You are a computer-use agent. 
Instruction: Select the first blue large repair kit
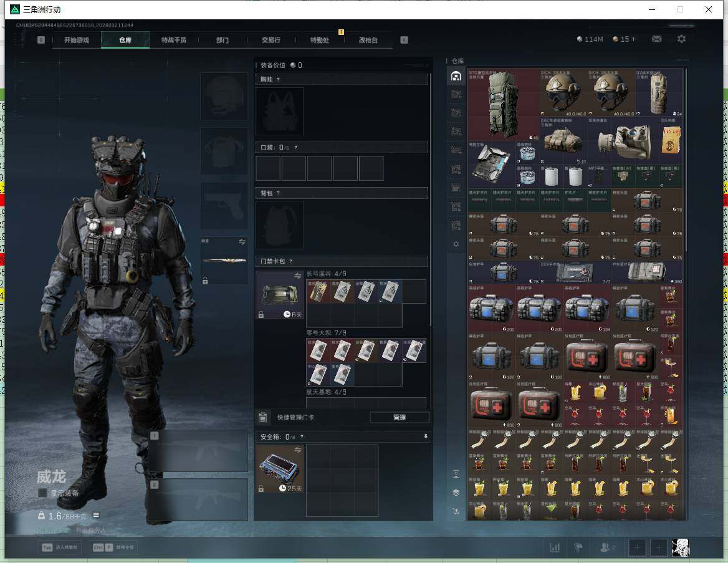pyautogui.click(x=492, y=309)
